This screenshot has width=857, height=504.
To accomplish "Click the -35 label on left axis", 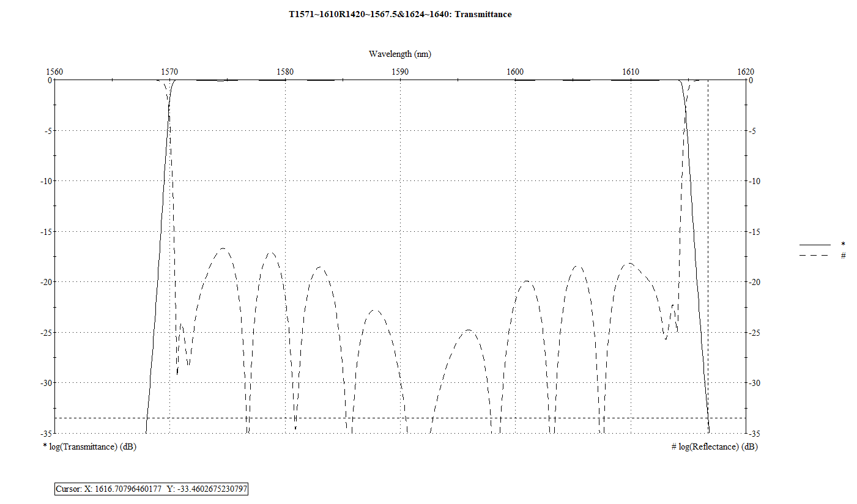I will [x=45, y=433].
